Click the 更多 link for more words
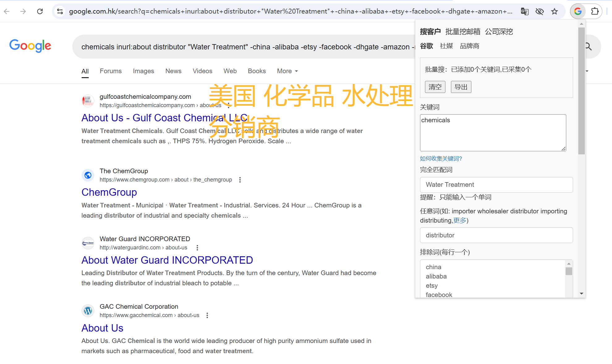The height and width of the screenshot is (364, 612). click(460, 220)
